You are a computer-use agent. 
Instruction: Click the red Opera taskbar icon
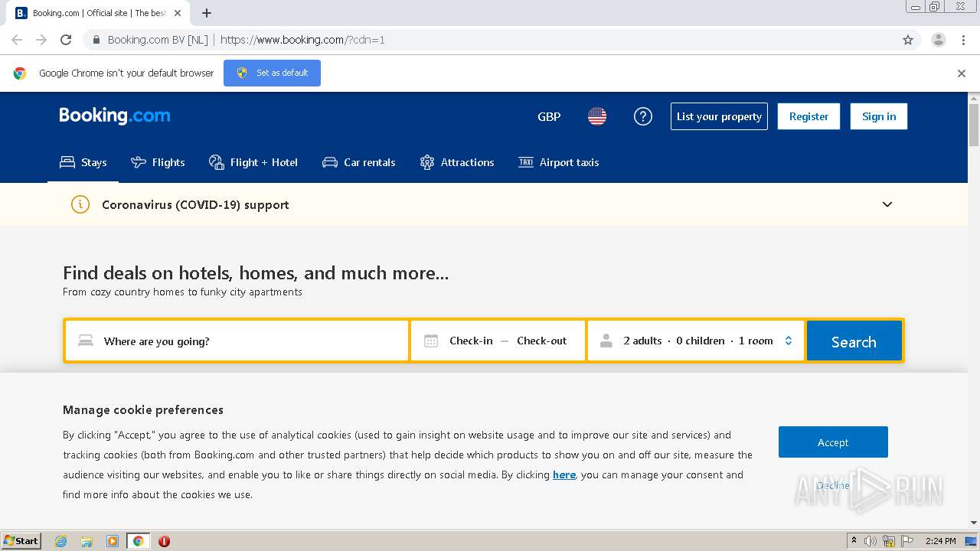point(164,541)
